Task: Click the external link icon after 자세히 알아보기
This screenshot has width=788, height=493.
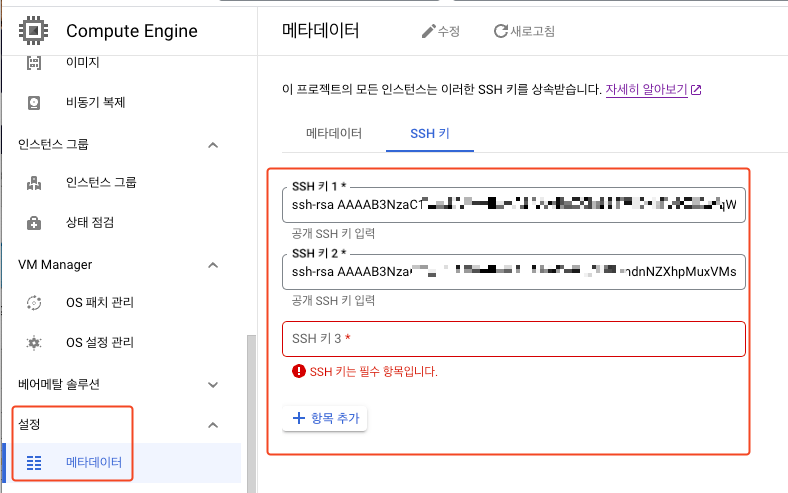Action: pyautogui.click(x=696, y=90)
